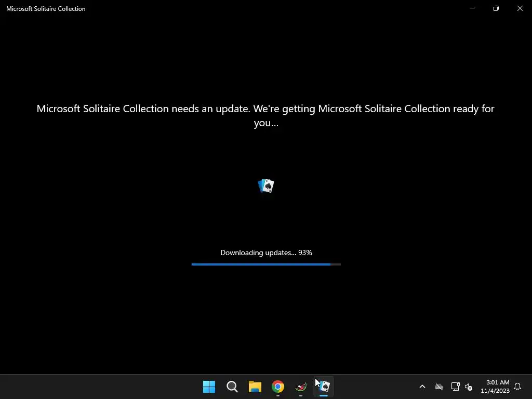Select the Solitaire Collection taskbar icon

click(x=324, y=387)
